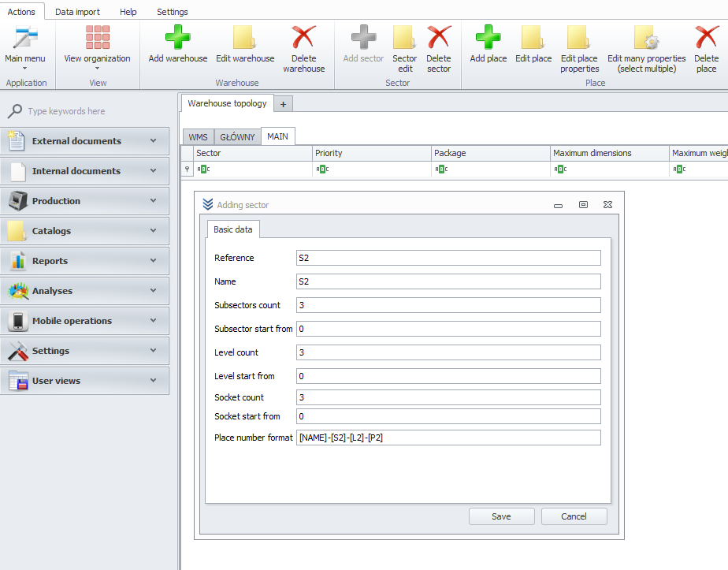This screenshot has width=728, height=570.
Task: Click the Save button
Action: (x=501, y=516)
